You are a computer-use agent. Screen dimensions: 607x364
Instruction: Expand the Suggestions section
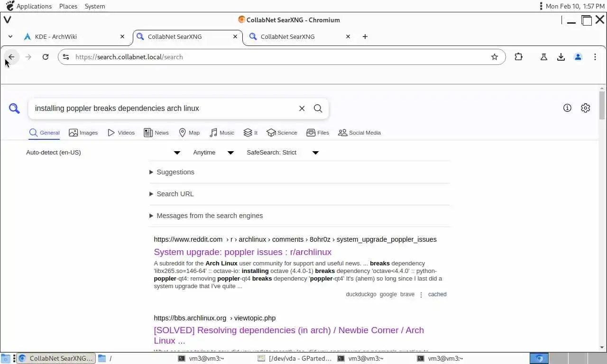172,172
